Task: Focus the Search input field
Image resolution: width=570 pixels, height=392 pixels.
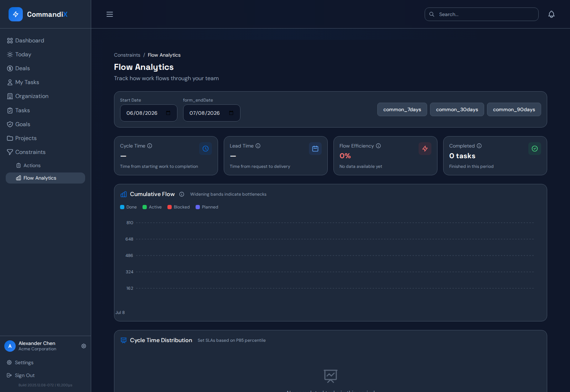Action: coord(481,14)
